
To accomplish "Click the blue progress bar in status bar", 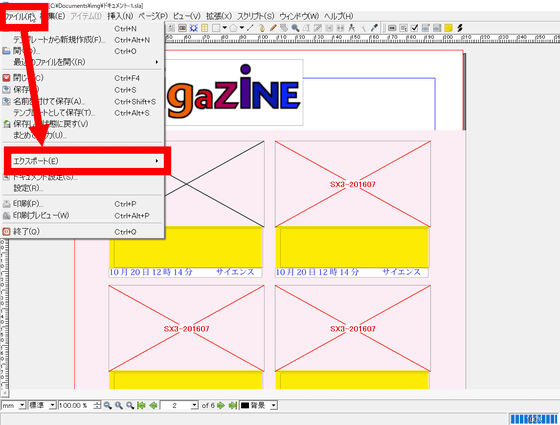I will point(533,419).
